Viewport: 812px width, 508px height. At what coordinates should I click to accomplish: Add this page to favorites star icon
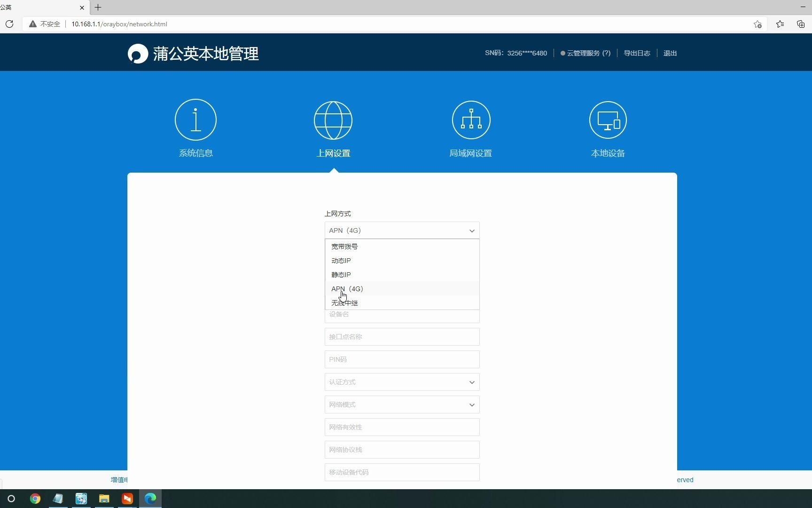[x=757, y=24]
